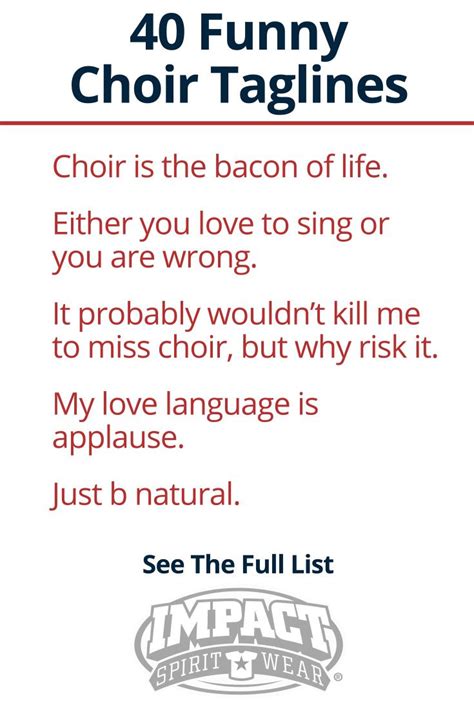Viewport: 474px width, 710px height.
Task: Click the Impact Spirit Wear logo
Action: 238,641
